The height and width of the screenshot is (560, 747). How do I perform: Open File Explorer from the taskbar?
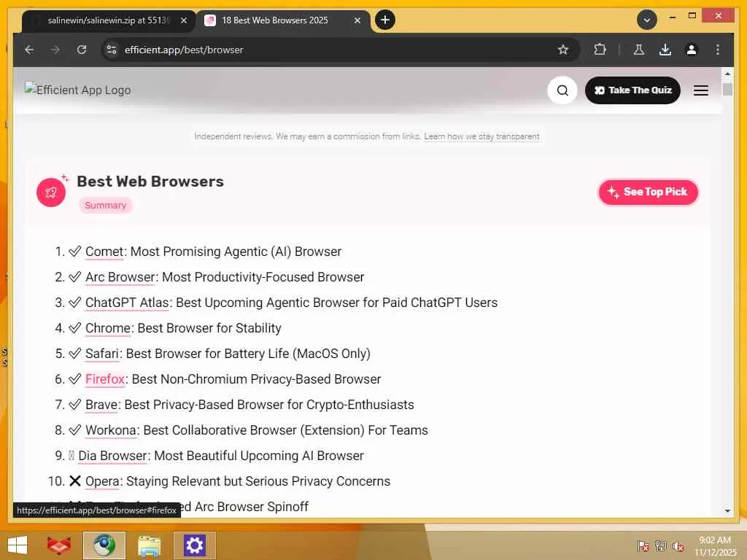(149, 545)
